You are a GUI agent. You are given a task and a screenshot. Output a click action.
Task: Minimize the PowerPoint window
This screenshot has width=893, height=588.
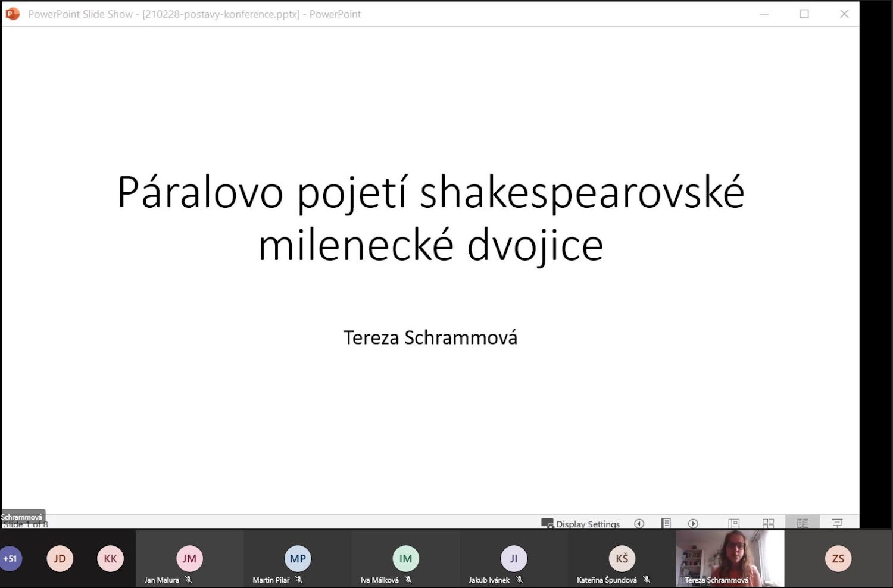[x=764, y=14]
